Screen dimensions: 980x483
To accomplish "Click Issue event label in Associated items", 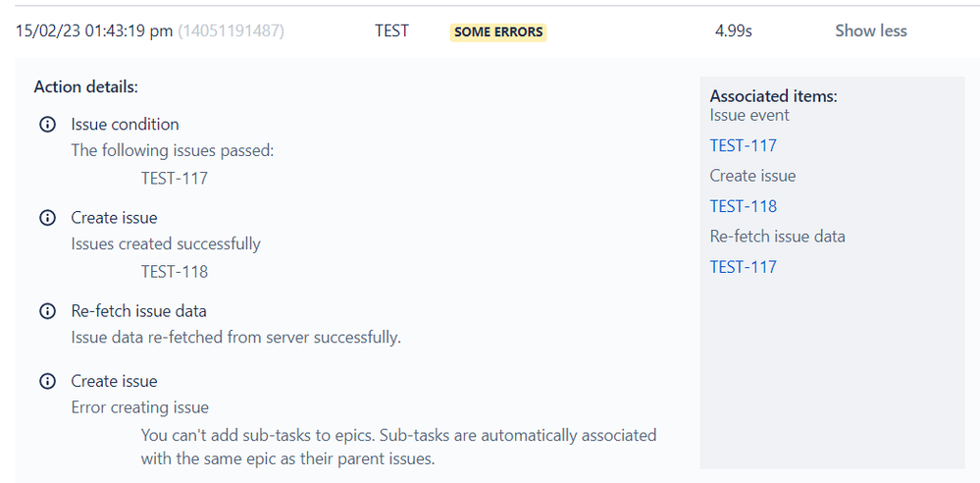I will click(x=749, y=115).
